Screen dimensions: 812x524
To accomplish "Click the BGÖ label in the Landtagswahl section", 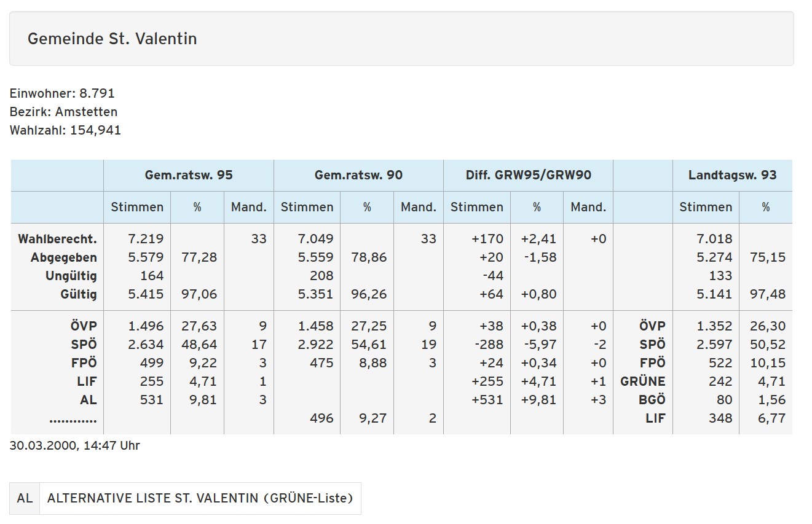I will [652, 400].
